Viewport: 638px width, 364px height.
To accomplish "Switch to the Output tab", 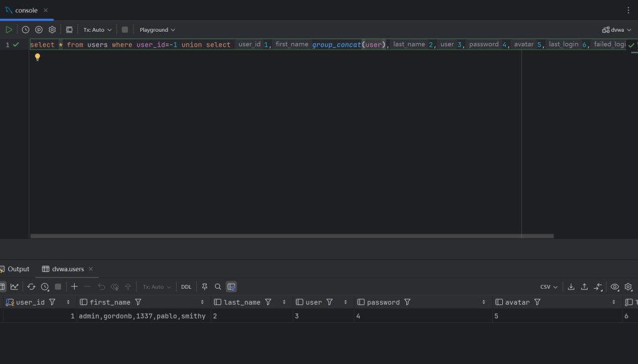I will coord(15,269).
